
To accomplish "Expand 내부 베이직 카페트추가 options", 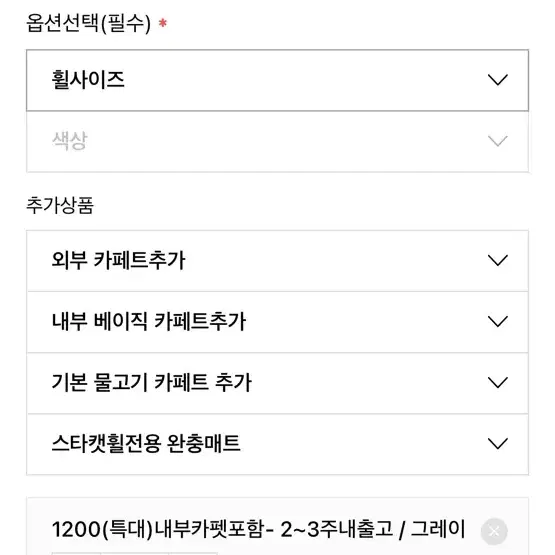I will [x=277, y=322].
